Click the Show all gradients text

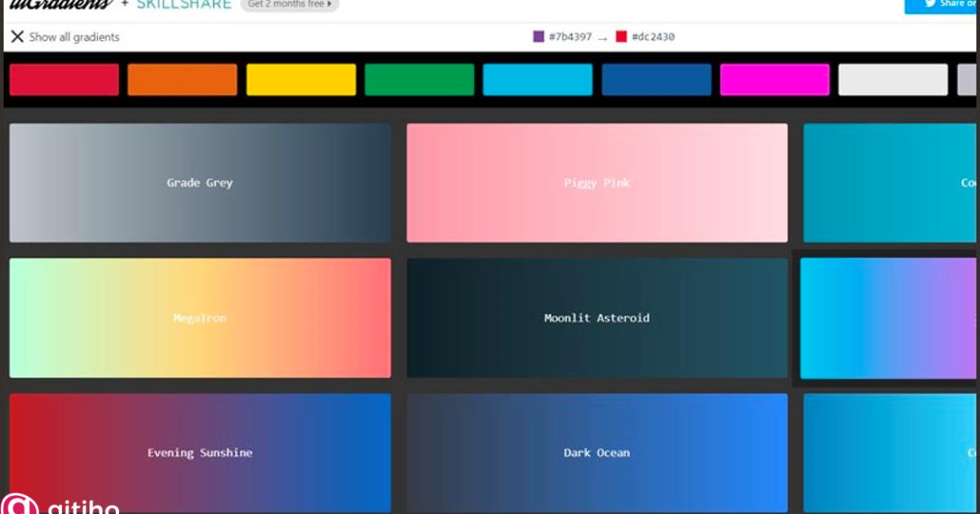point(73,37)
